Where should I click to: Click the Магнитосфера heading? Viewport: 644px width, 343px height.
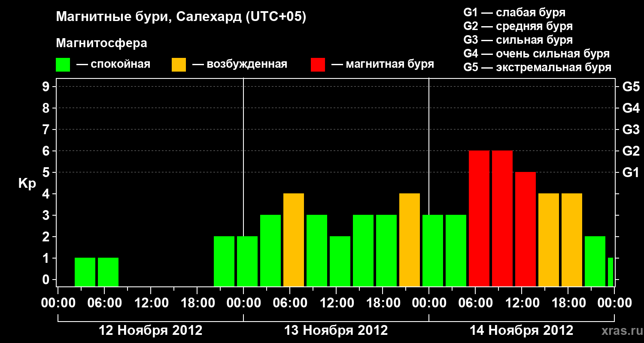[x=101, y=43]
